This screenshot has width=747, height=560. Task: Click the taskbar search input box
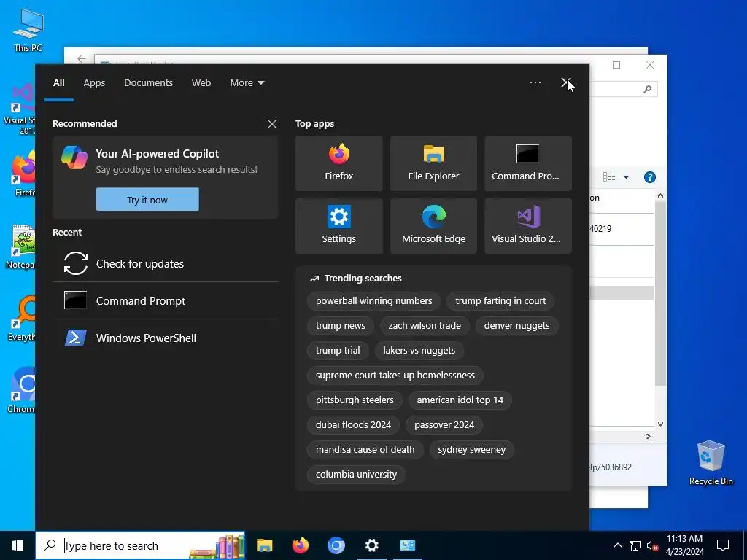pos(141,545)
